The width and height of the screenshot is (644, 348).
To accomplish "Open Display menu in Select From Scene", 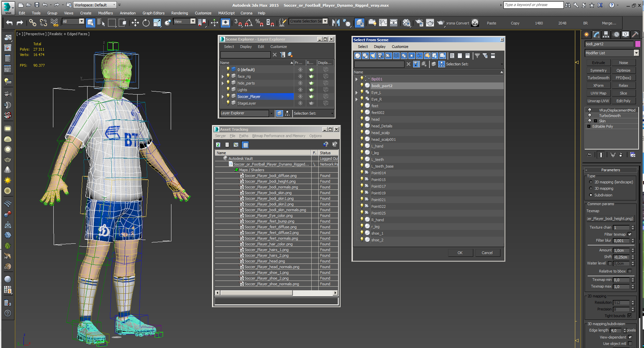I will 379,47.
